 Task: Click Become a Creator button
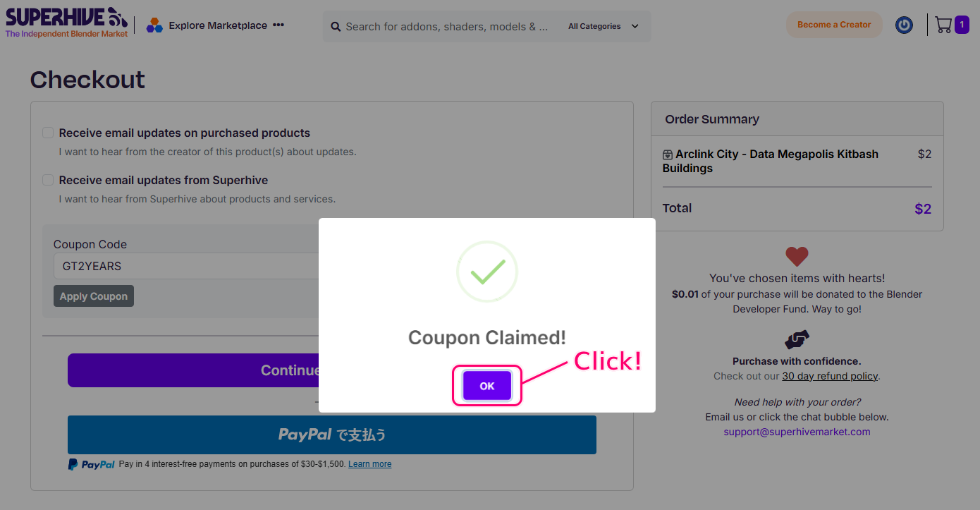click(x=834, y=25)
